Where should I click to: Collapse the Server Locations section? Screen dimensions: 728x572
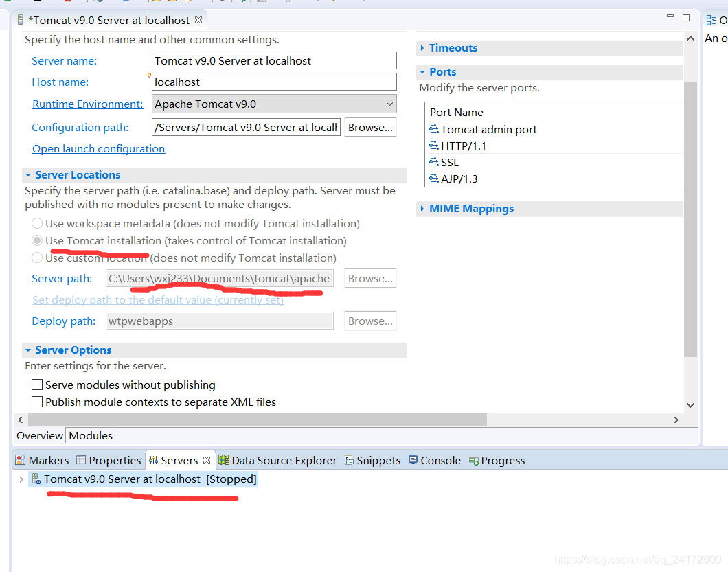[28, 175]
